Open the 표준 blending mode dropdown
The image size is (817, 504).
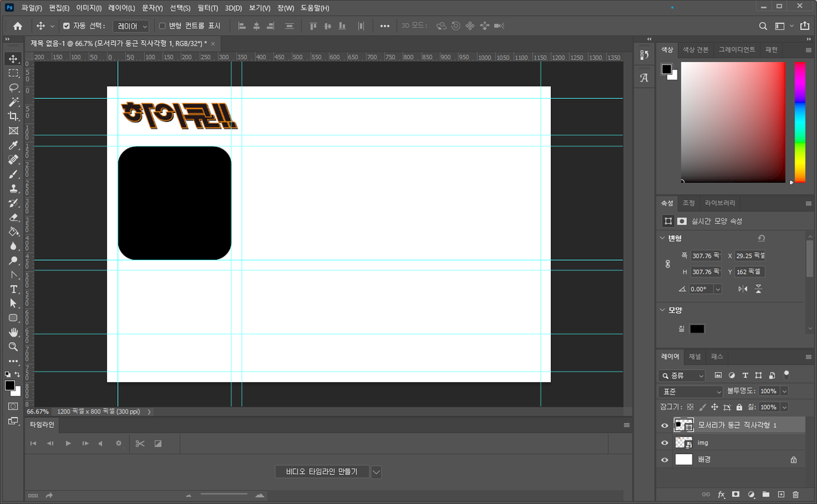pyautogui.click(x=690, y=391)
